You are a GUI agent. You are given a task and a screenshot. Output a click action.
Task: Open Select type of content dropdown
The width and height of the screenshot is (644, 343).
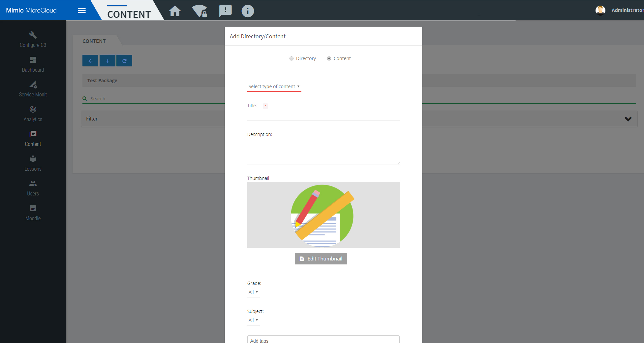pyautogui.click(x=274, y=86)
